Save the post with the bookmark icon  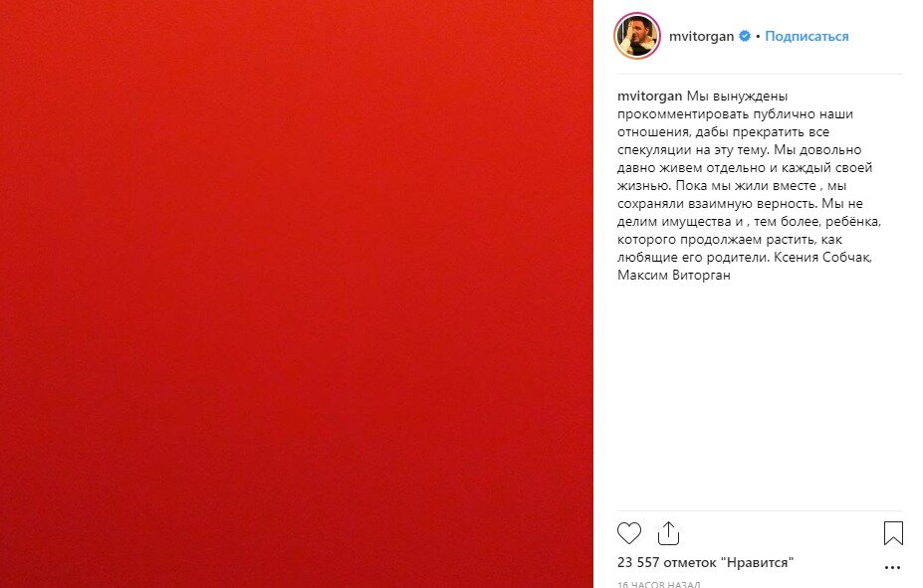[x=893, y=533]
